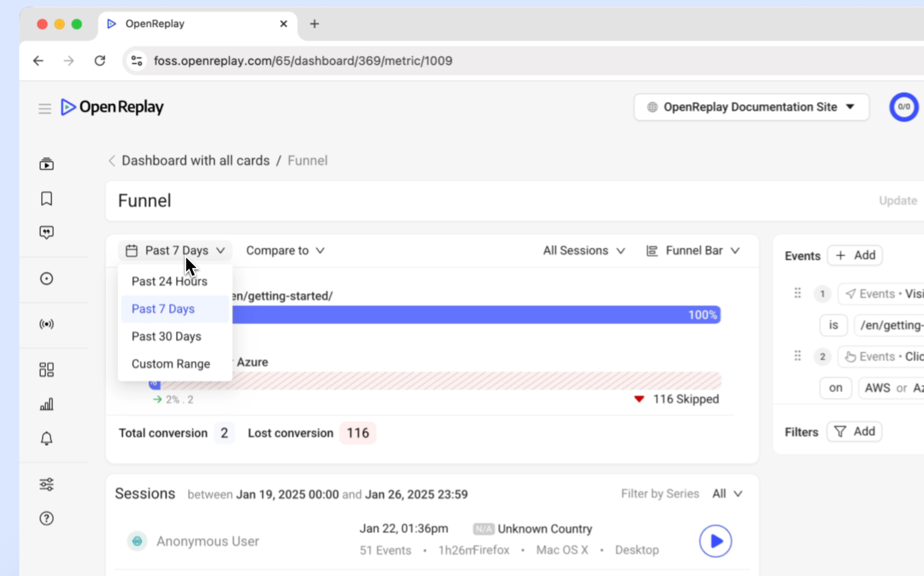Click the bookmarks sidebar icon

(46, 198)
